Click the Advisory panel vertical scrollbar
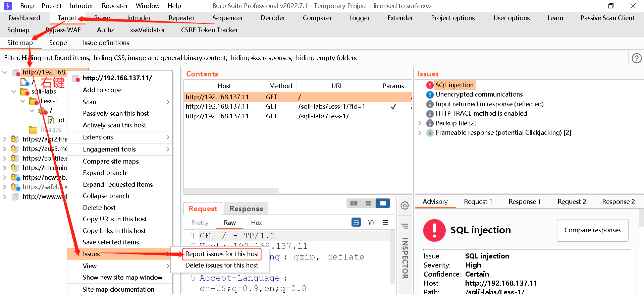The height and width of the screenshot is (294, 644). click(641, 218)
